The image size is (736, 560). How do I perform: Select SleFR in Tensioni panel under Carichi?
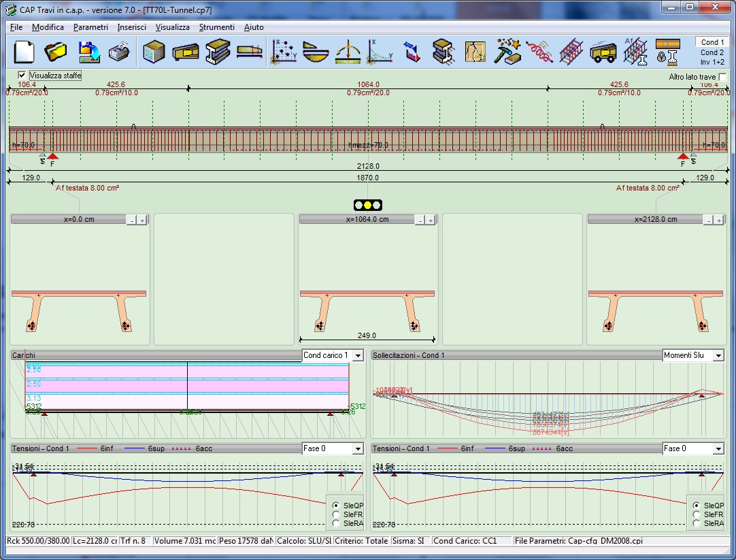[336, 514]
